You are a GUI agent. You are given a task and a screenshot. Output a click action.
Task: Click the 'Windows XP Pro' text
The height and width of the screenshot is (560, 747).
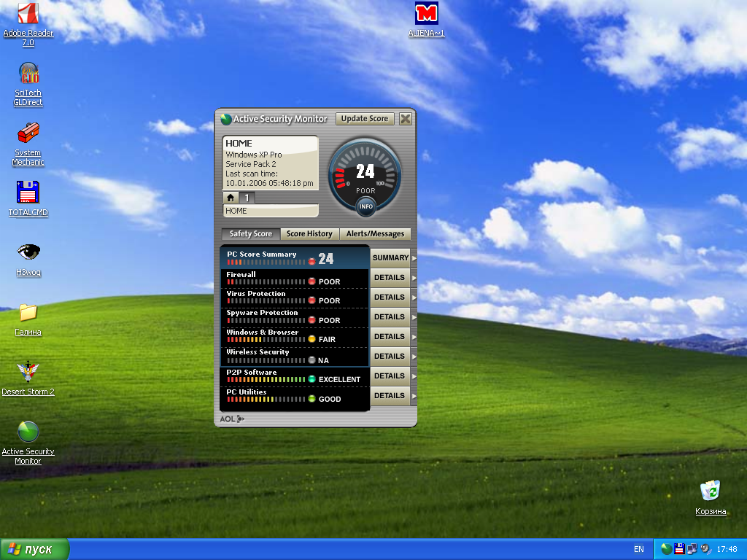253,155
